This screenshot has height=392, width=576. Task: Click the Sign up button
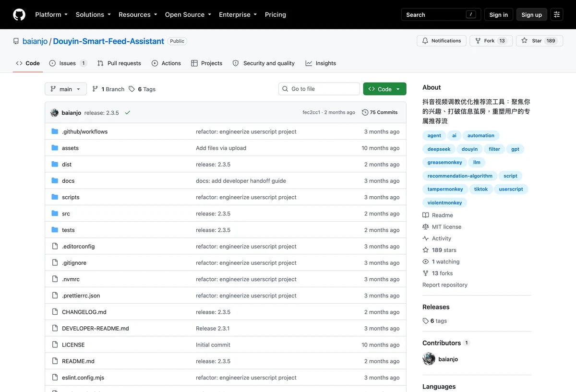click(x=532, y=14)
